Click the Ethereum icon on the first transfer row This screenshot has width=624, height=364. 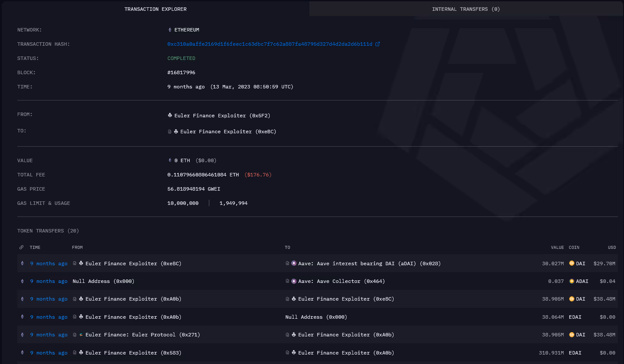[22, 263]
